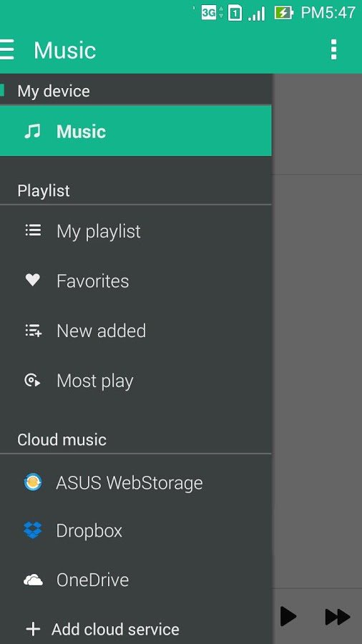Tap the play button
This screenshot has height=644, width=362.
[288, 617]
